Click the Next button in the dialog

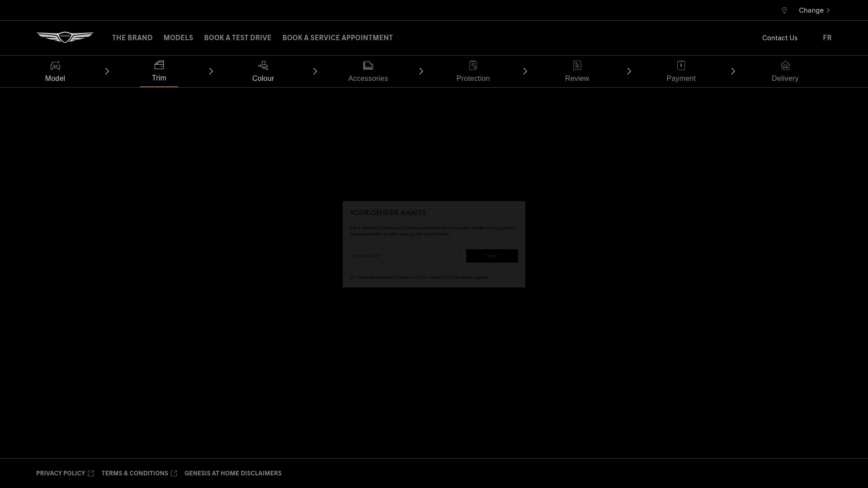click(x=492, y=256)
